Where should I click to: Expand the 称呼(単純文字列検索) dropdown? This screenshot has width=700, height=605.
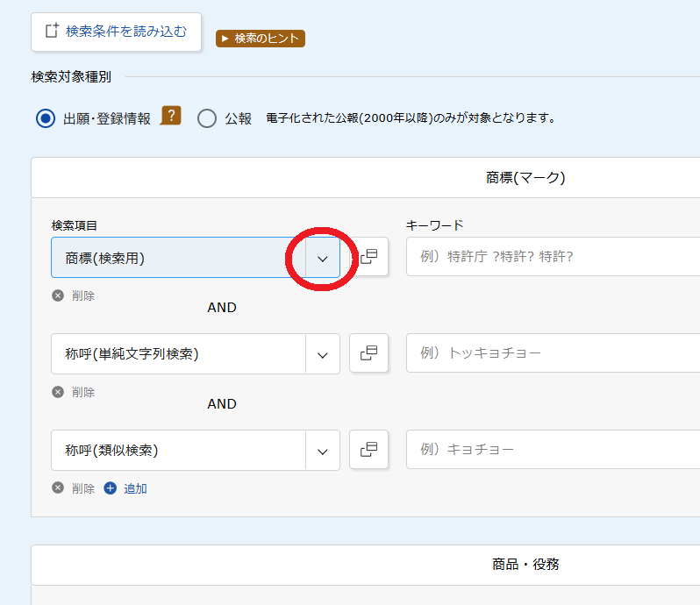[322, 354]
